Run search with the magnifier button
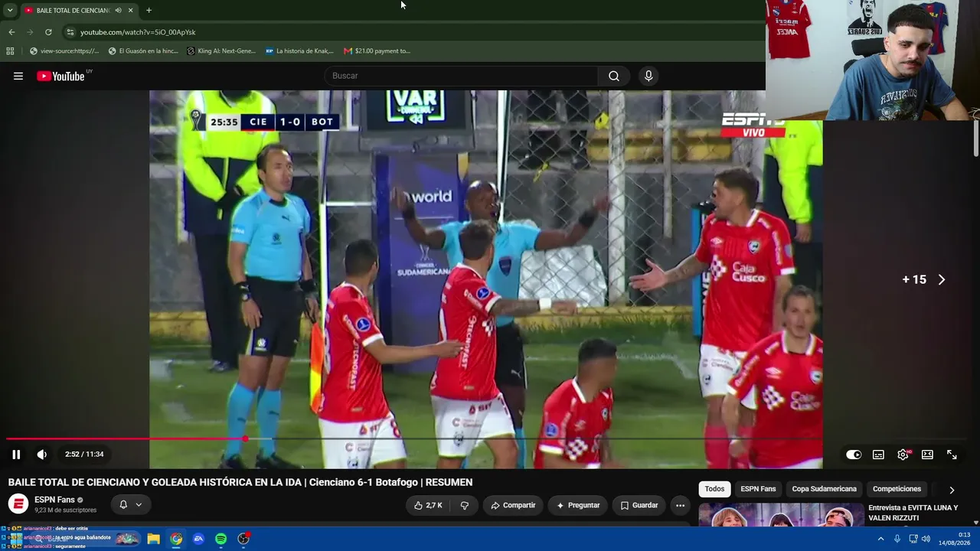 pyautogui.click(x=614, y=76)
